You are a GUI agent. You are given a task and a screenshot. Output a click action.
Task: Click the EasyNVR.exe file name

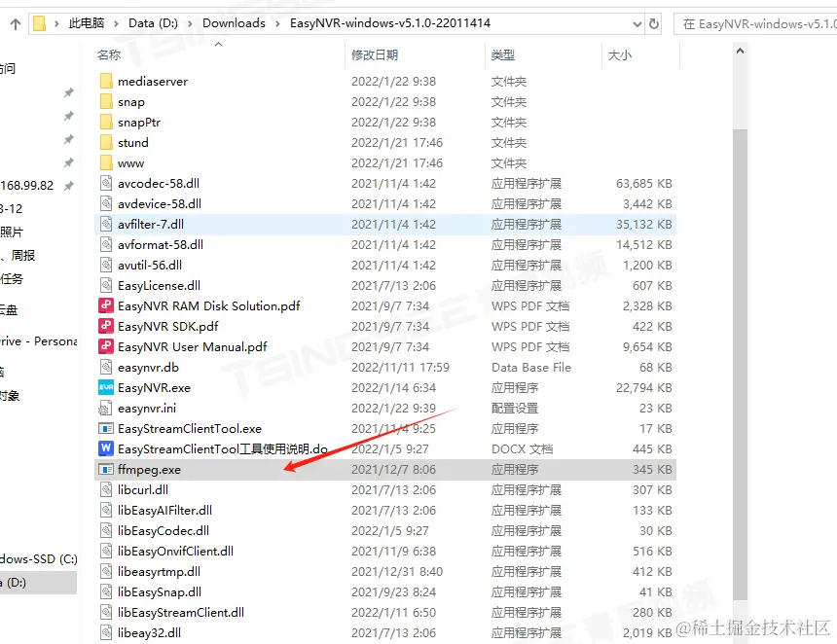[155, 388]
